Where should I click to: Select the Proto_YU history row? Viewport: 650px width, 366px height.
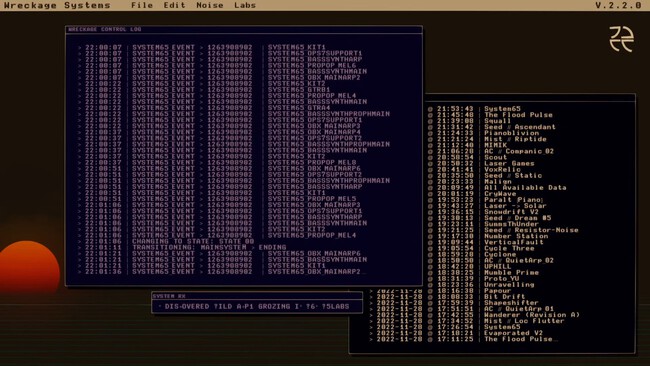(474, 279)
